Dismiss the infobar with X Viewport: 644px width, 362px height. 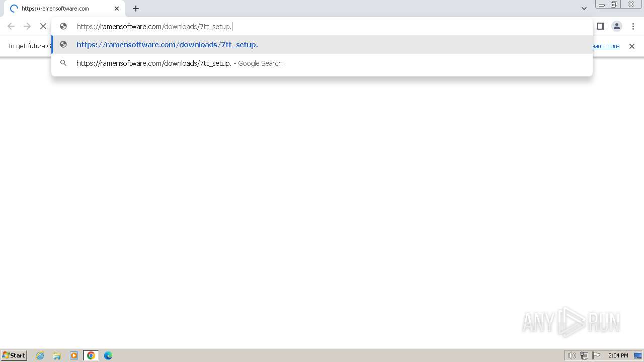click(632, 46)
